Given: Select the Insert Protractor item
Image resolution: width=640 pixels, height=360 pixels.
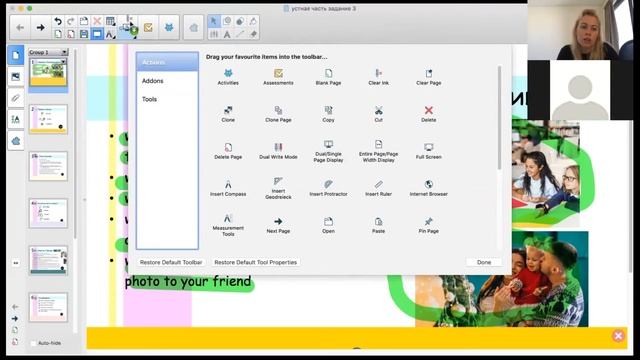Looking at the screenshot, I should click(x=328, y=188).
